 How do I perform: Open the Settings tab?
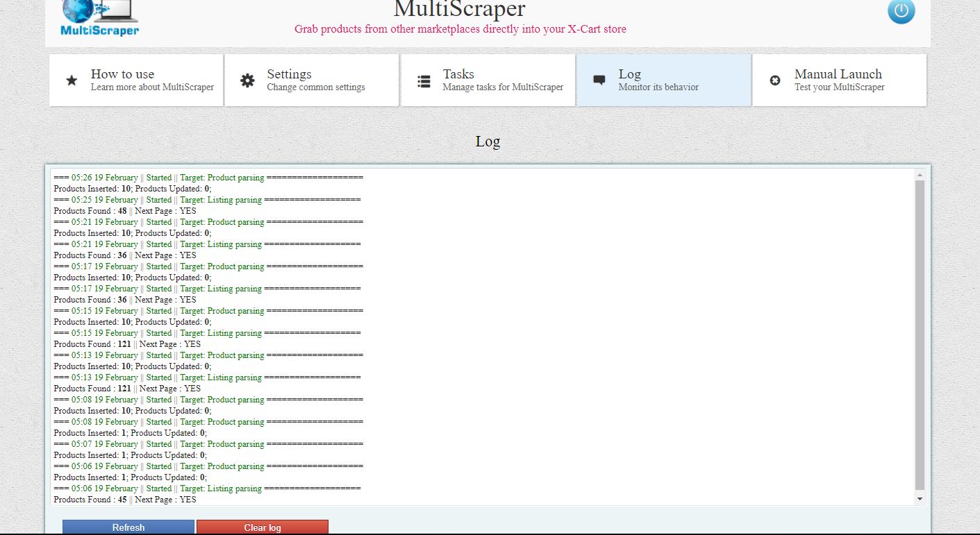pos(312,80)
